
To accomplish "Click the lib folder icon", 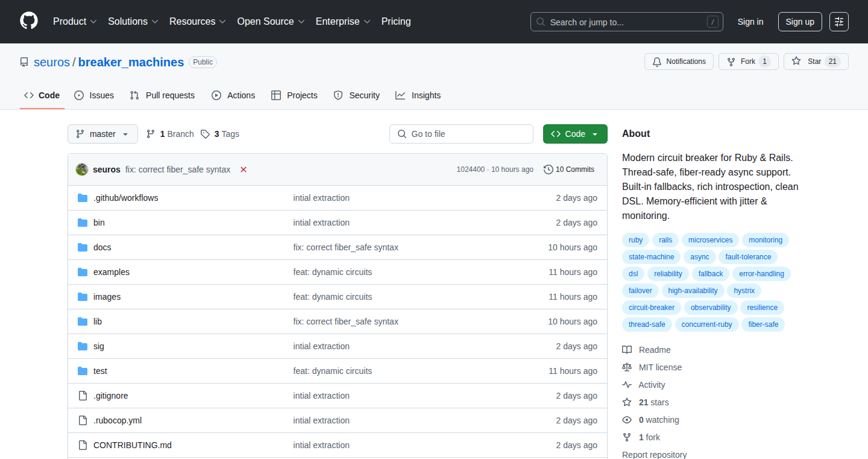I will (83, 321).
